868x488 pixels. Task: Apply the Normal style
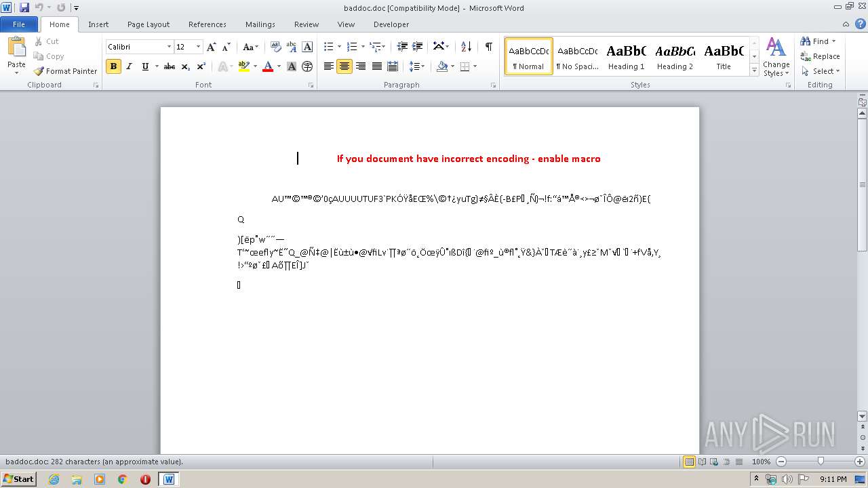coord(529,56)
